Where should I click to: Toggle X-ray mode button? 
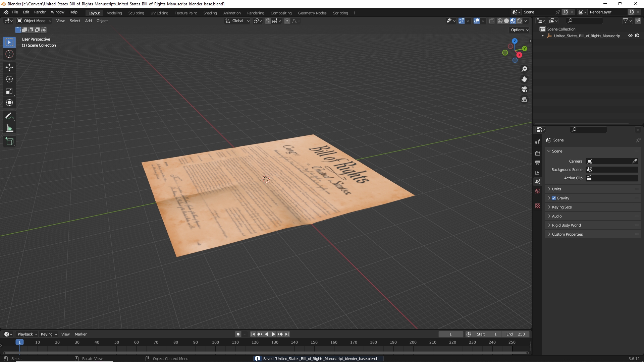[x=491, y=21]
